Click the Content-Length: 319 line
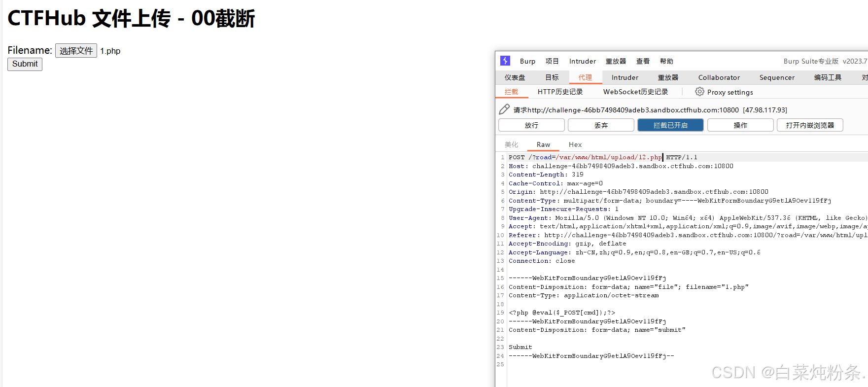Image resolution: width=868 pixels, height=387 pixels. (x=546, y=175)
